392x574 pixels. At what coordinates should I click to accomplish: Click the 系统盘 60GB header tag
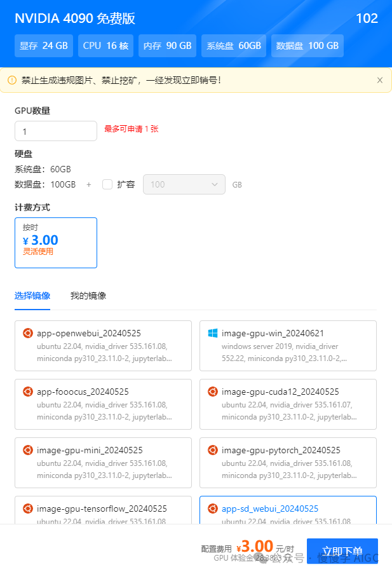click(234, 46)
